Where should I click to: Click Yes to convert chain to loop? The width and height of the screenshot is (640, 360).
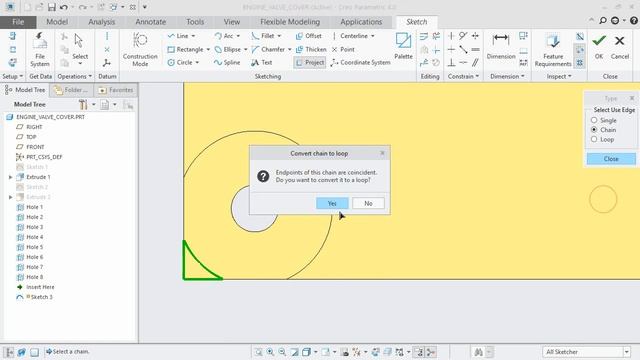pyautogui.click(x=332, y=203)
